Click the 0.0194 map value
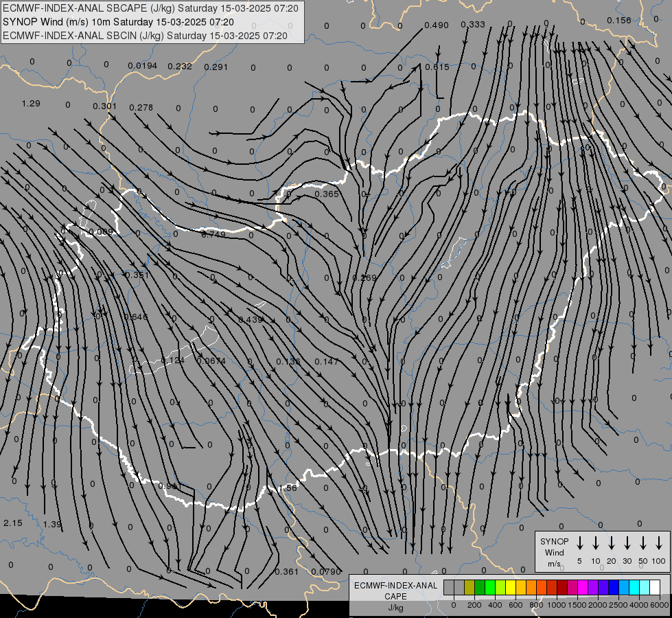The image size is (672, 618). coord(142,66)
